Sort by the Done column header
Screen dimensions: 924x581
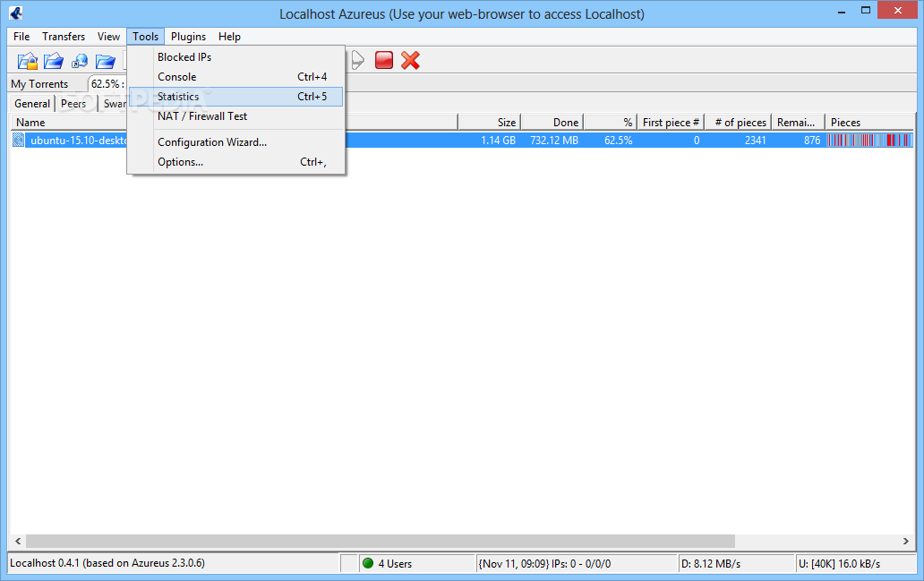click(552, 123)
